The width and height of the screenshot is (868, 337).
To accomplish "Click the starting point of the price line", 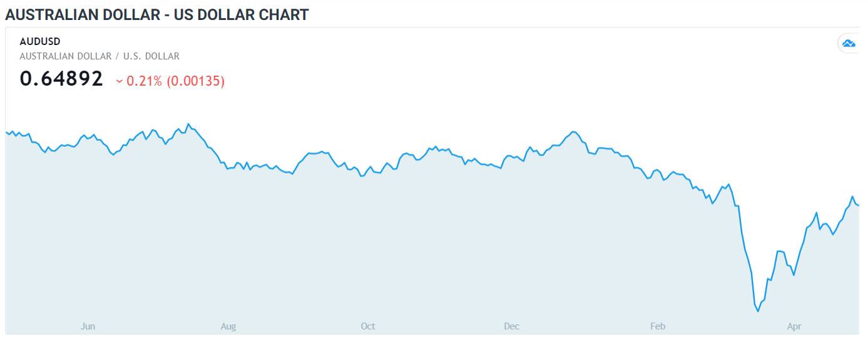I will pyautogui.click(x=6, y=132).
